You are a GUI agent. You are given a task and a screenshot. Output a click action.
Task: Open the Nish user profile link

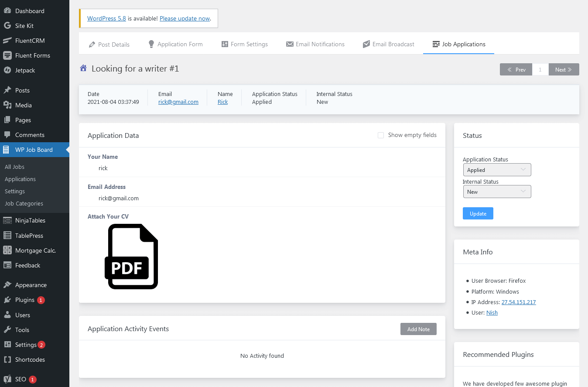click(492, 312)
